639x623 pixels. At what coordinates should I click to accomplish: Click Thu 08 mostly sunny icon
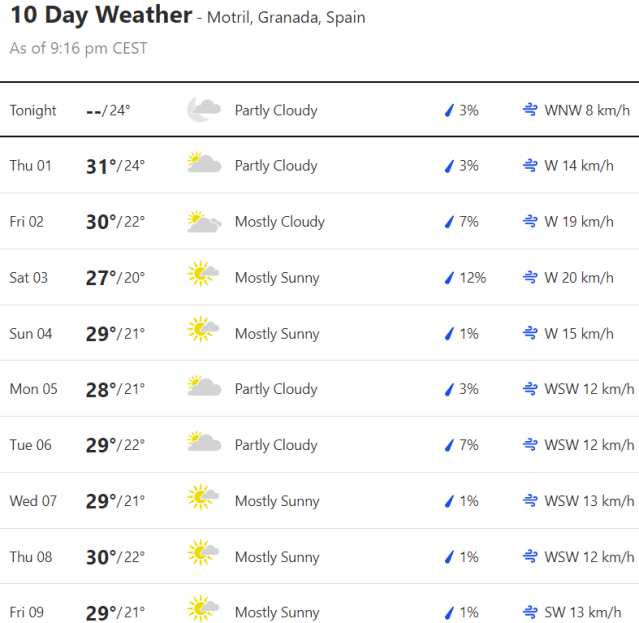(204, 556)
